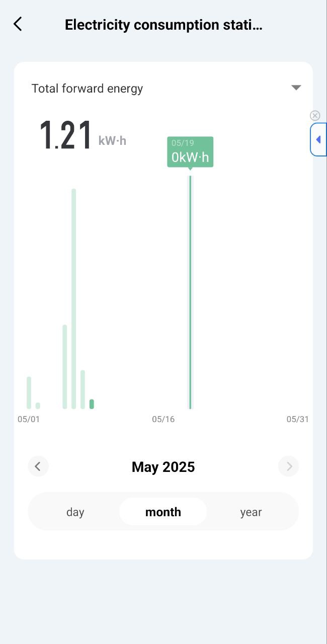Select the 05/01 bar in the chart
327x644 pixels.
[x=29, y=392]
